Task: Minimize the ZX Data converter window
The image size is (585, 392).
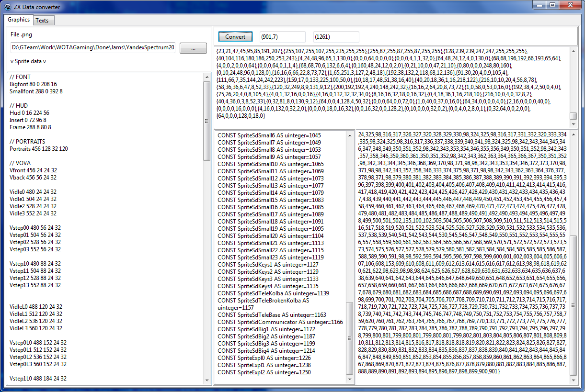Action: point(540,5)
